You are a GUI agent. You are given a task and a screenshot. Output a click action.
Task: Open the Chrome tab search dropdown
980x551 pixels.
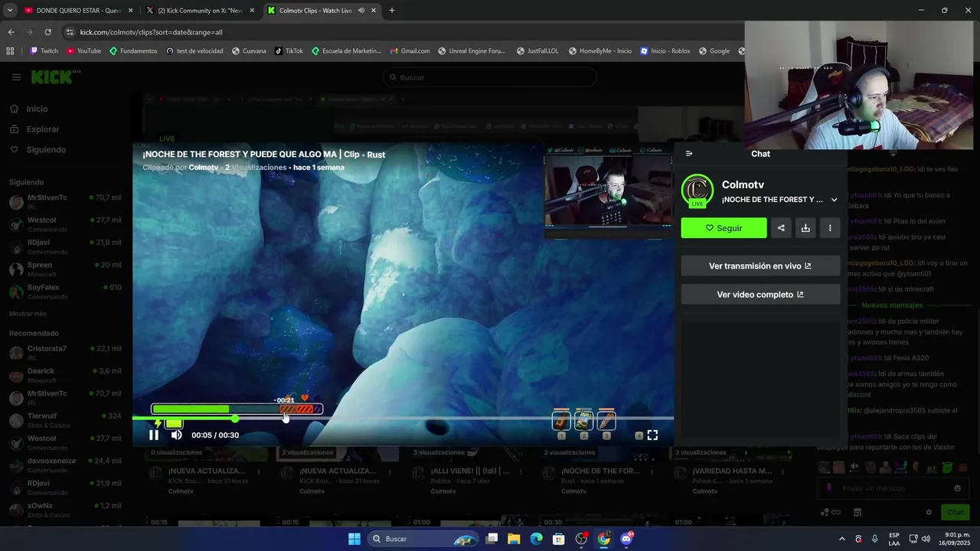[x=10, y=11]
